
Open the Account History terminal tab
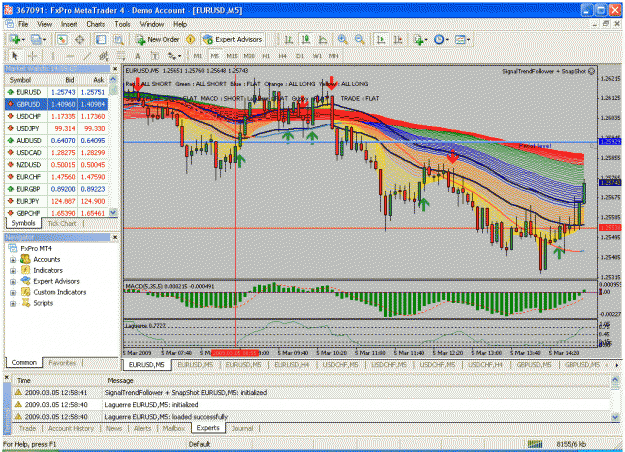tap(71, 428)
